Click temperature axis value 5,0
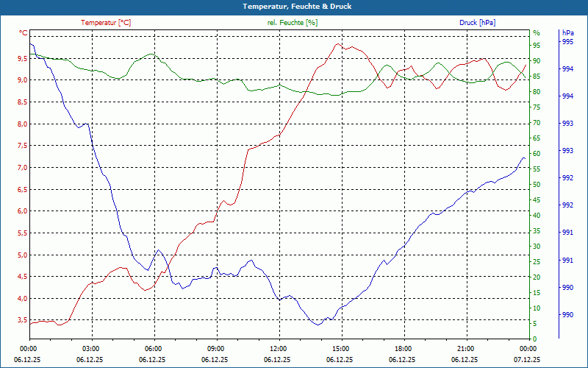The width and height of the screenshot is (588, 368). 23,255
